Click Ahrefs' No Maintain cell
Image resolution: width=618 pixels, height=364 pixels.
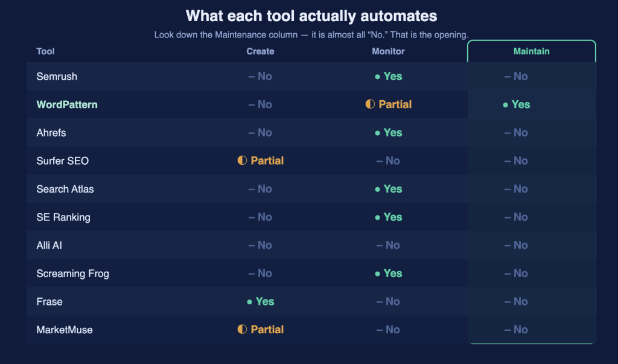coord(516,133)
